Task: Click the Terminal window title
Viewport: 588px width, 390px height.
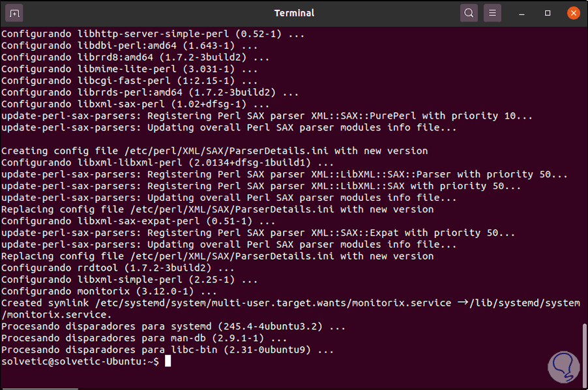Action: [x=294, y=13]
